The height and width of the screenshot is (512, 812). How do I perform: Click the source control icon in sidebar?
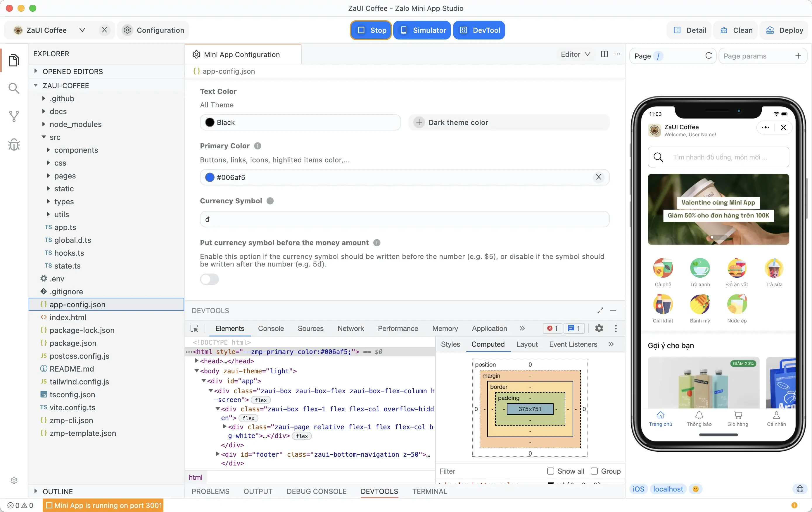coord(14,116)
